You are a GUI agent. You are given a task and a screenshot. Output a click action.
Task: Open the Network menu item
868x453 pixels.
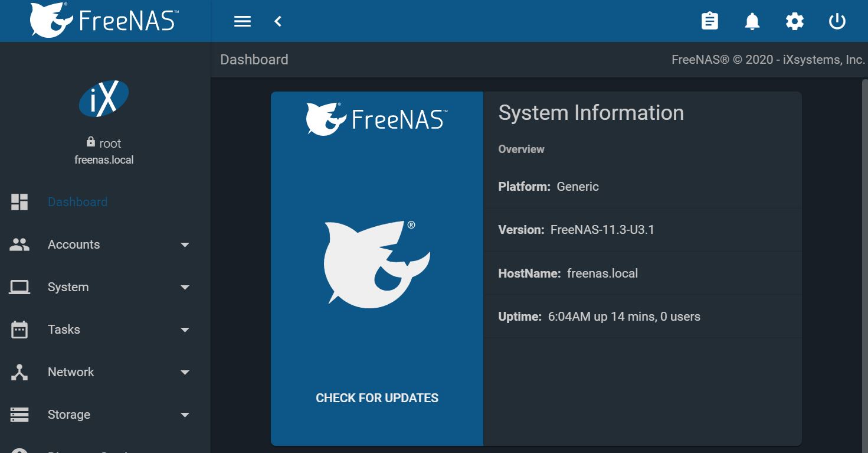point(71,372)
